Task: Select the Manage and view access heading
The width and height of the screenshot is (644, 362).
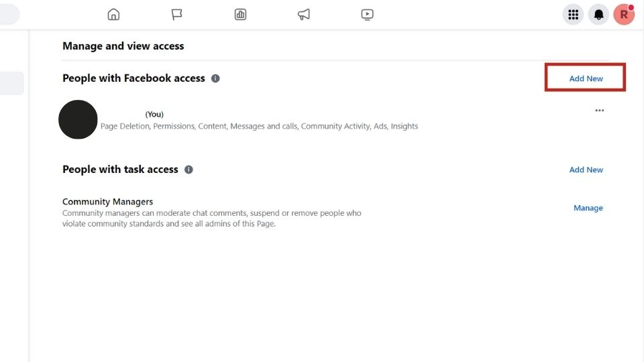Action: click(123, 46)
